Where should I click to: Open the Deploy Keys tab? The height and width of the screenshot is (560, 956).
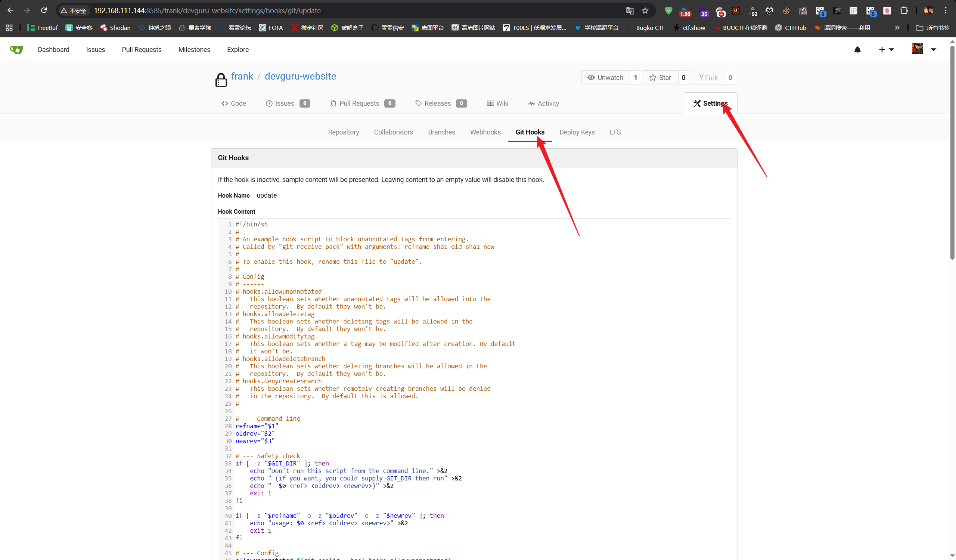click(577, 132)
